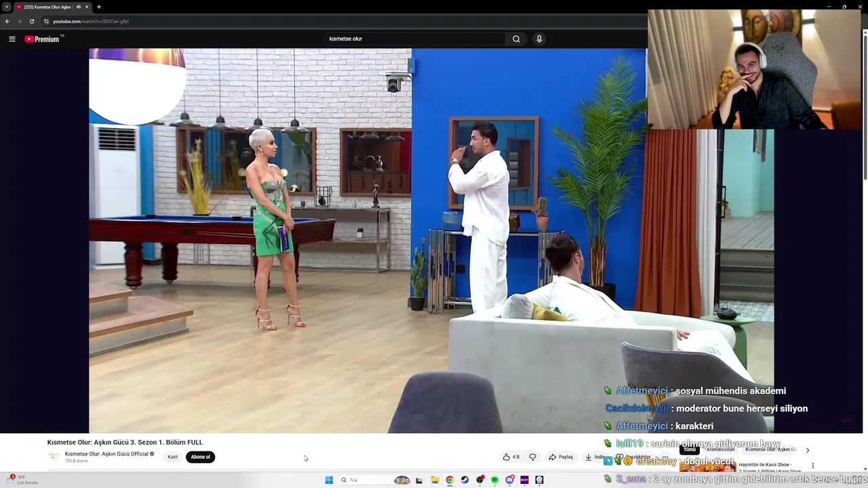Open Steam from the taskbar
The height and width of the screenshot is (488, 868).
(465, 480)
